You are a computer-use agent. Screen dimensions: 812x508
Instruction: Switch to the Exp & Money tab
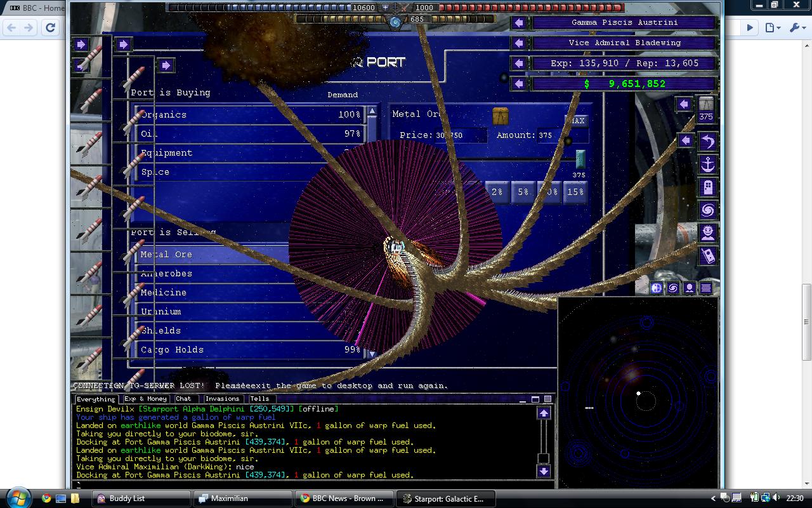tap(145, 399)
